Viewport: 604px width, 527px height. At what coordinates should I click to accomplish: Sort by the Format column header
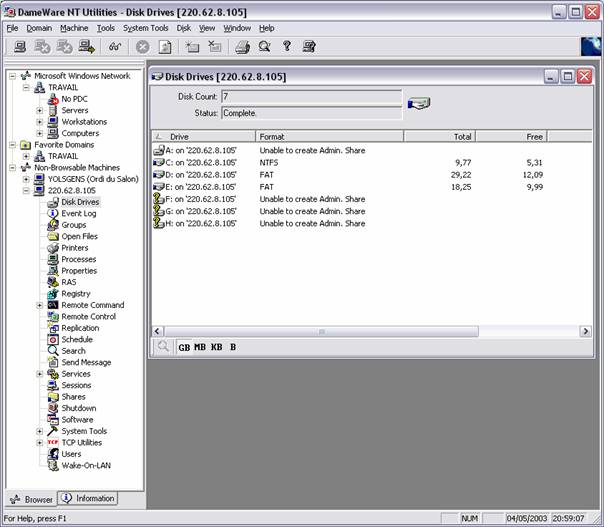coord(330,136)
